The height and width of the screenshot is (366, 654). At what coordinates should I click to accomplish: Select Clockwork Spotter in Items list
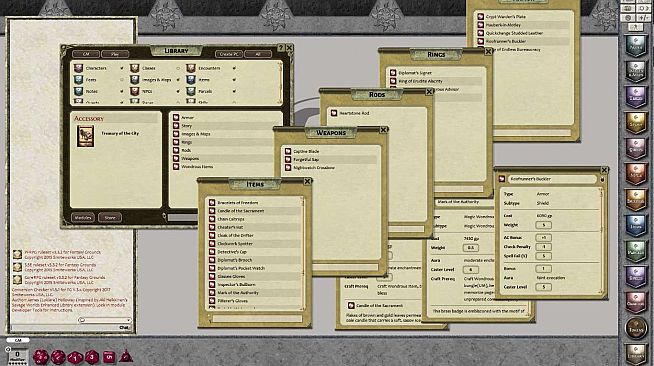click(x=254, y=243)
